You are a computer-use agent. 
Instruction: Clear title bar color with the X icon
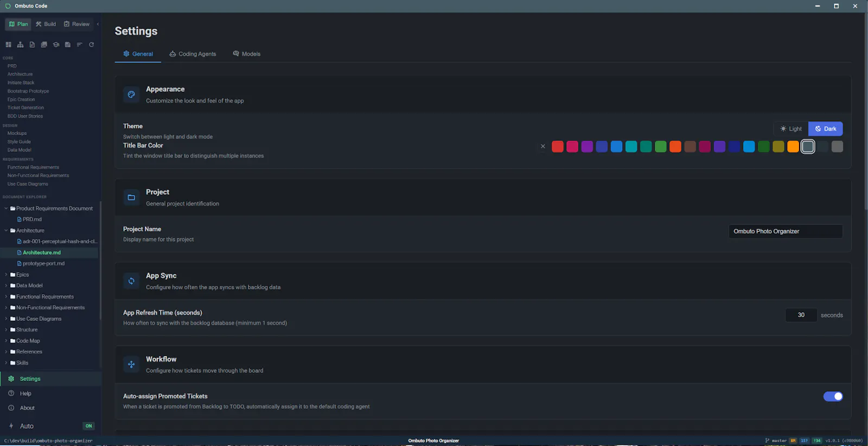pyautogui.click(x=542, y=146)
